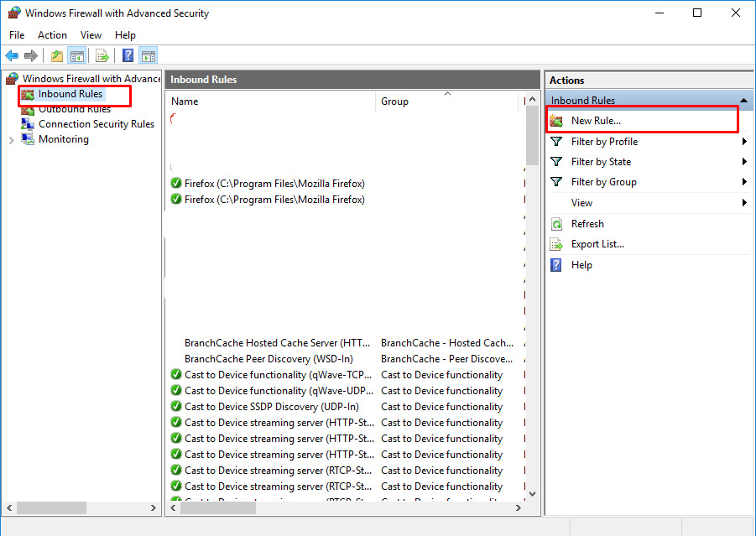The height and width of the screenshot is (536, 756).
Task: Click group cell 'BranchCache - Hosted Cach...'
Action: tap(447, 343)
